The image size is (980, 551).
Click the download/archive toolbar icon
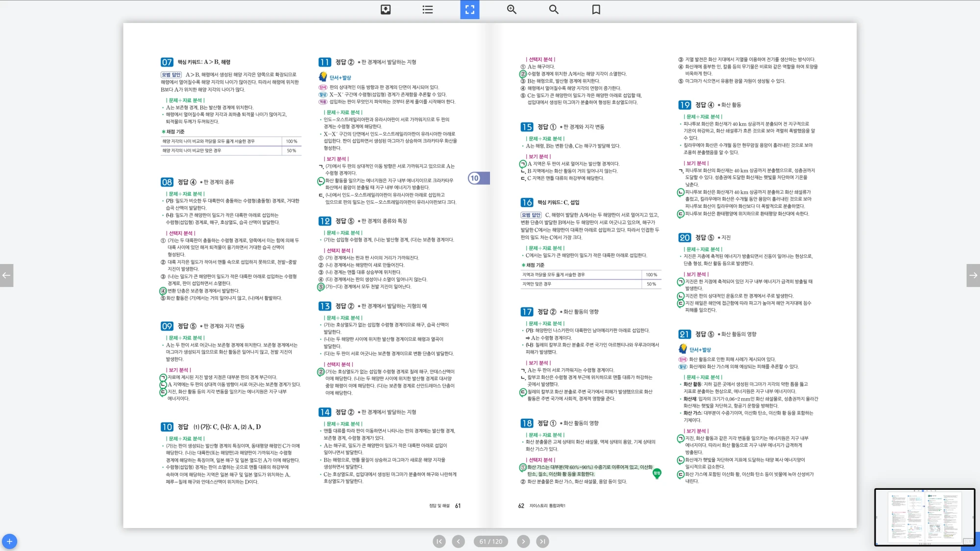(x=386, y=9)
